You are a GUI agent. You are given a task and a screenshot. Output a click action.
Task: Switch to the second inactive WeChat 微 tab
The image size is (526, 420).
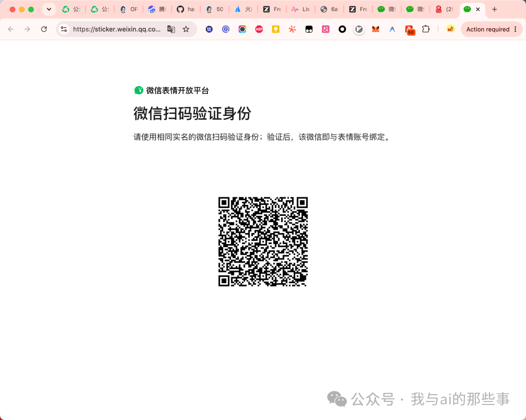(415, 9)
